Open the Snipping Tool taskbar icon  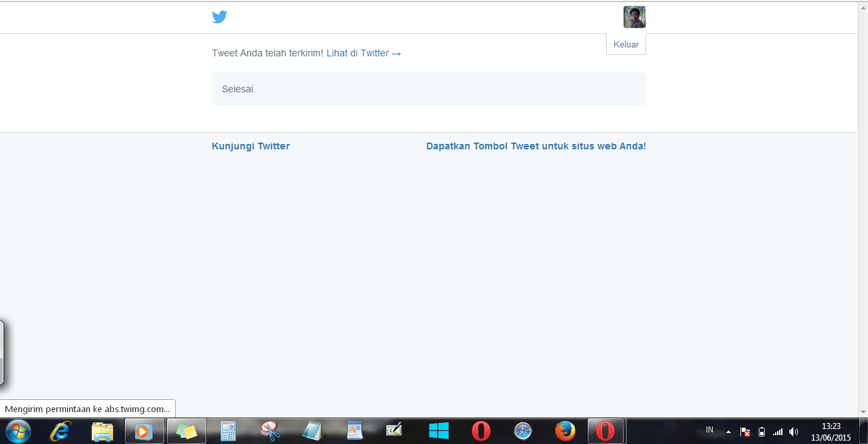[270, 431]
